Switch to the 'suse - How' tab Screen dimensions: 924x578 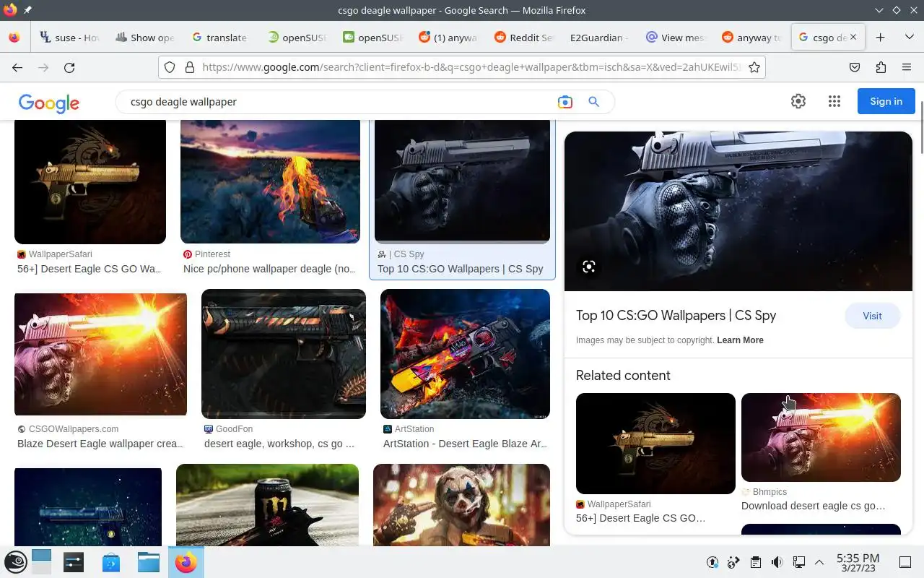click(69, 38)
